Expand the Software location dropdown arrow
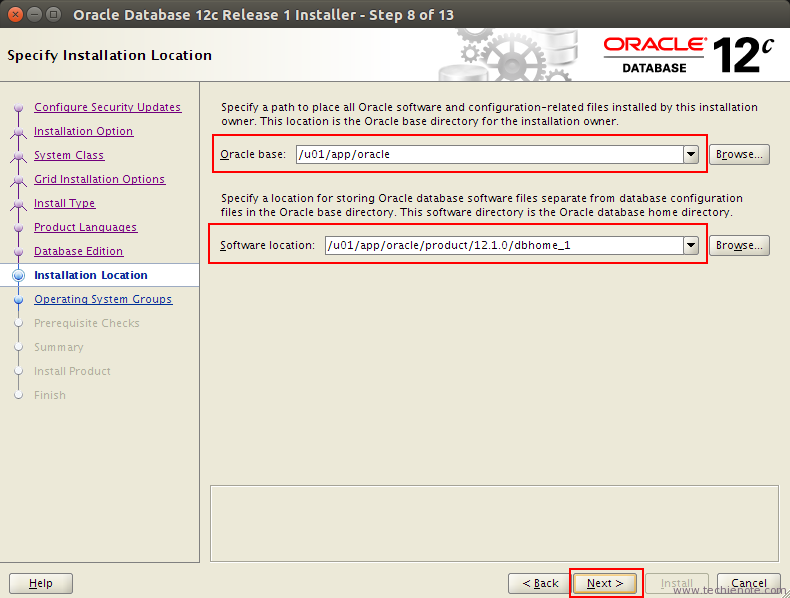This screenshot has width=790, height=598. pyautogui.click(x=691, y=245)
